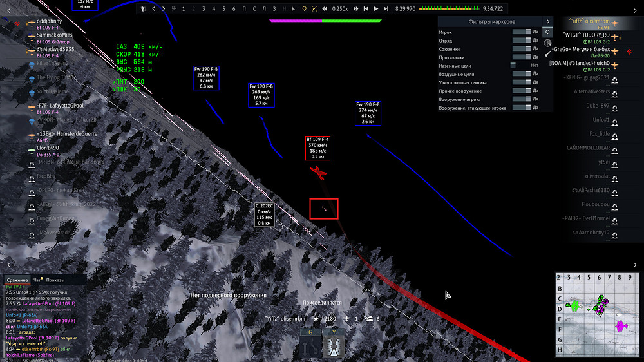Select camera preset 4

coord(214,8)
